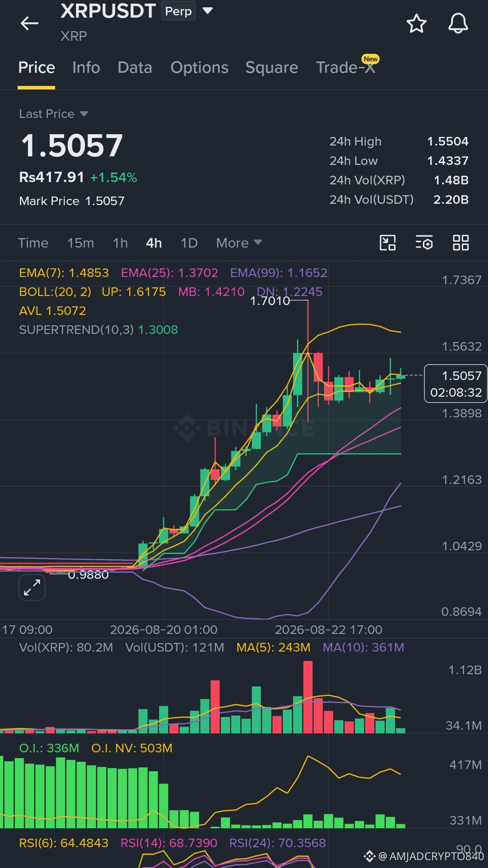Switch to the Price tab
The height and width of the screenshot is (868, 488).
click(x=37, y=68)
